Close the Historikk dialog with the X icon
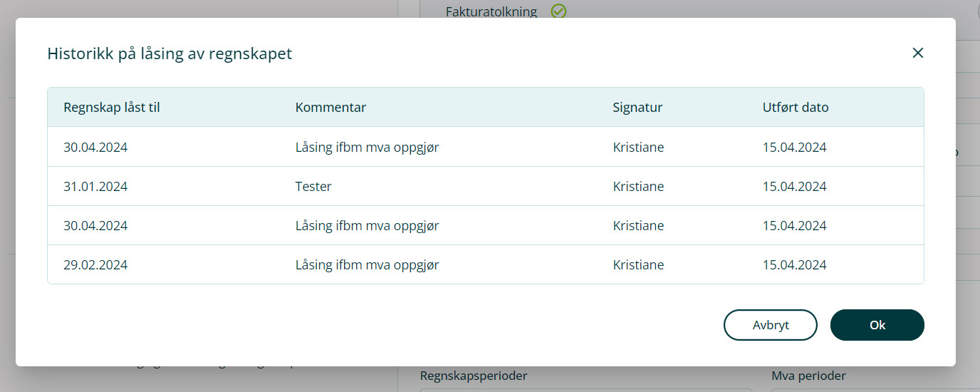980x392 pixels. pyautogui.click(x=917, y=53)
